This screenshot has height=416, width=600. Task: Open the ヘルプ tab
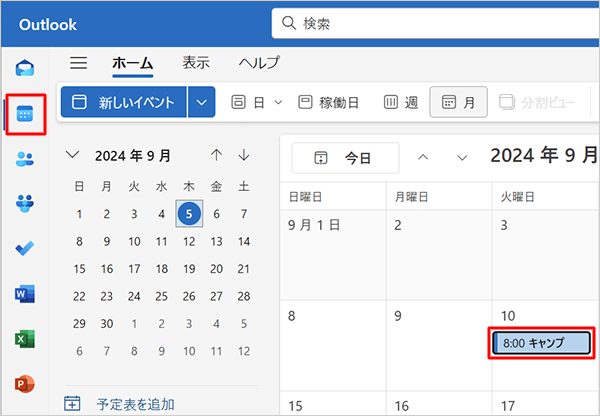click(259, 62)
